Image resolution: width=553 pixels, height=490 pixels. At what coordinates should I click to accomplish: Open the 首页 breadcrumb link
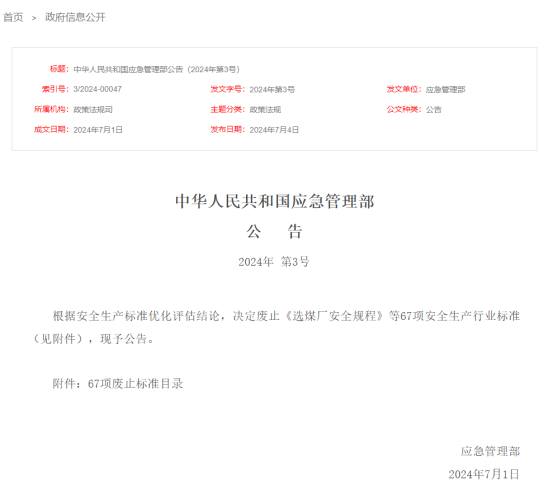[13, 17]
